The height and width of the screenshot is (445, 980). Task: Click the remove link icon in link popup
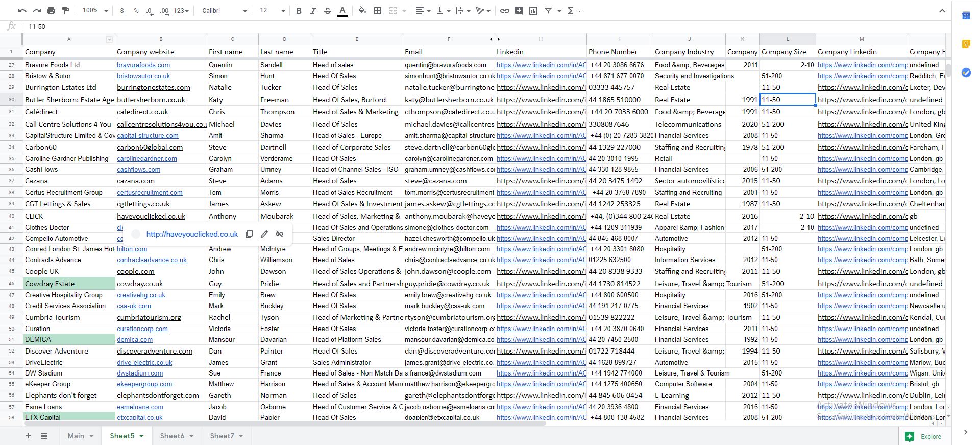pyautogui.click(x=280, y=234)
